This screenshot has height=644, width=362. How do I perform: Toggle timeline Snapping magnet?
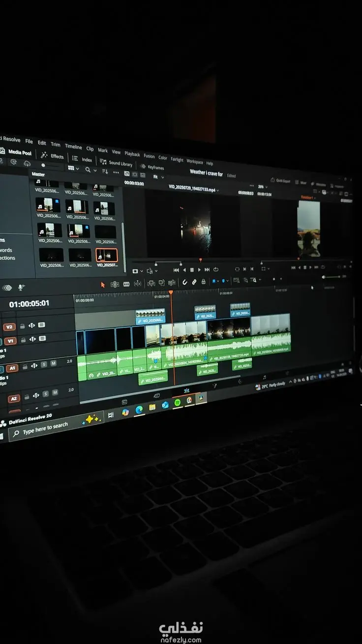point(185,282)
